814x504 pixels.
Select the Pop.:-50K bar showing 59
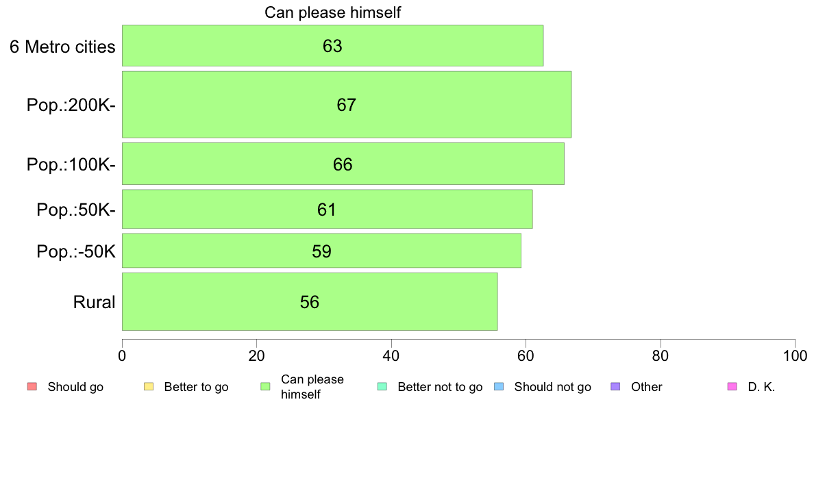pyautogui.click(x=321, y=251)
